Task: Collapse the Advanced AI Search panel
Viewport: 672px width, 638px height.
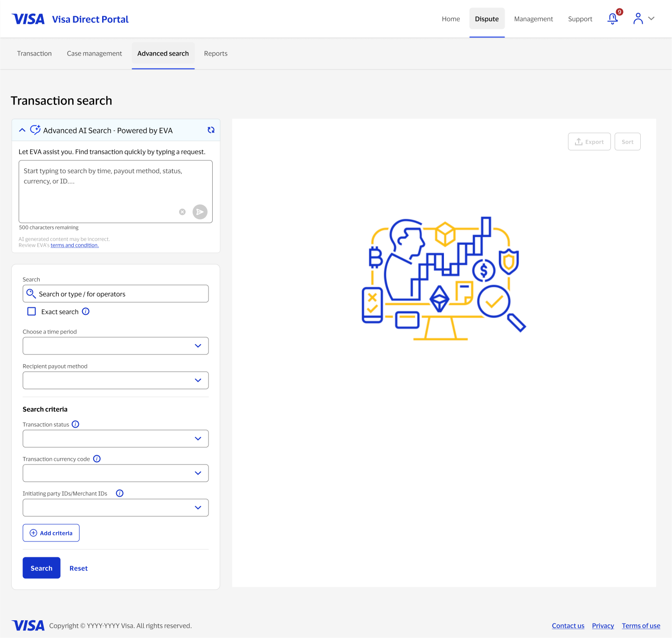Action: [22, 130]
